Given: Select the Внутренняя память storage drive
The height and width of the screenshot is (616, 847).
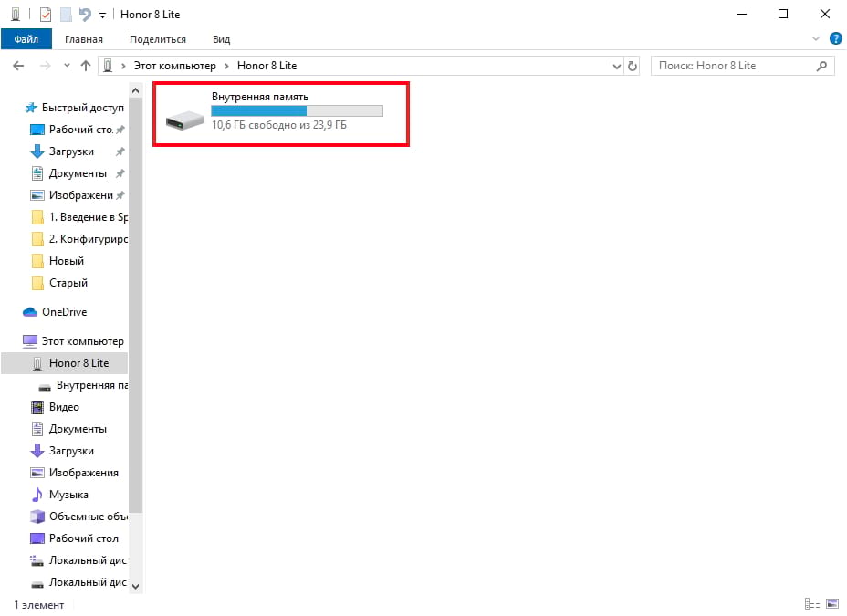Looking at the screenshot, I should point(279,111).
